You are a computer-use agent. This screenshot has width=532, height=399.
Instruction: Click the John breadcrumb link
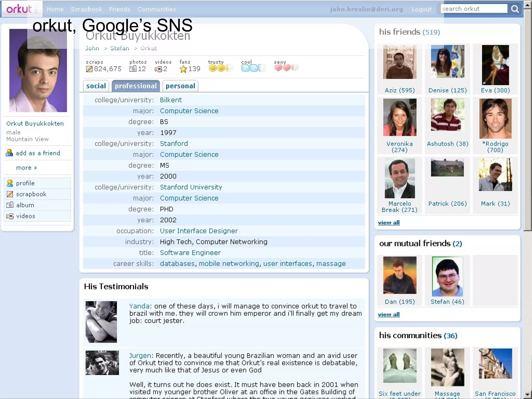92,48
